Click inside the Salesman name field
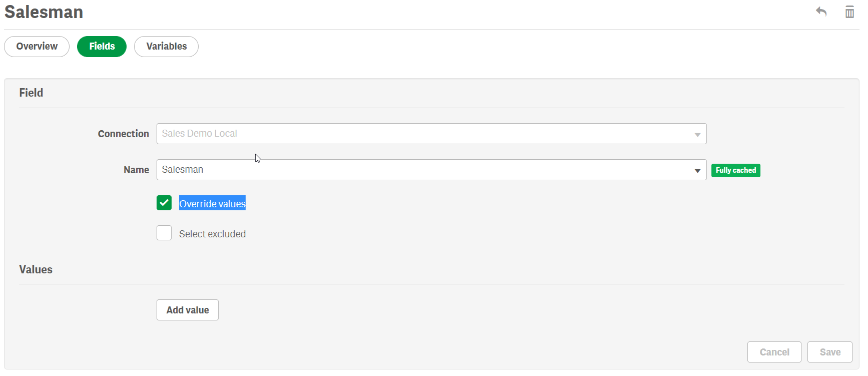The height and width of the screenshot is (376, 868). [x=425, y=170]
